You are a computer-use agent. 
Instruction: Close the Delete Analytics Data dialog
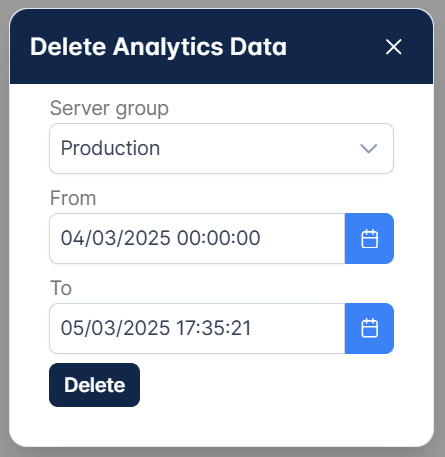click(393, 47)
